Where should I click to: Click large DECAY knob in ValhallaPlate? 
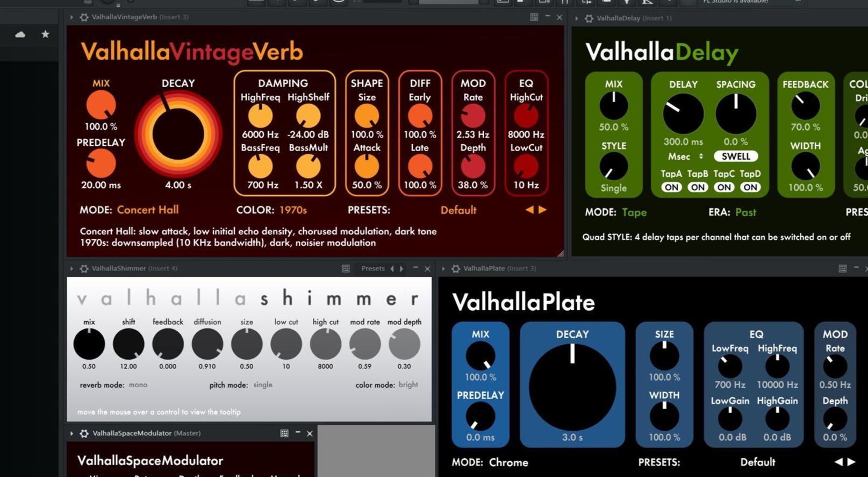(572, 388)
